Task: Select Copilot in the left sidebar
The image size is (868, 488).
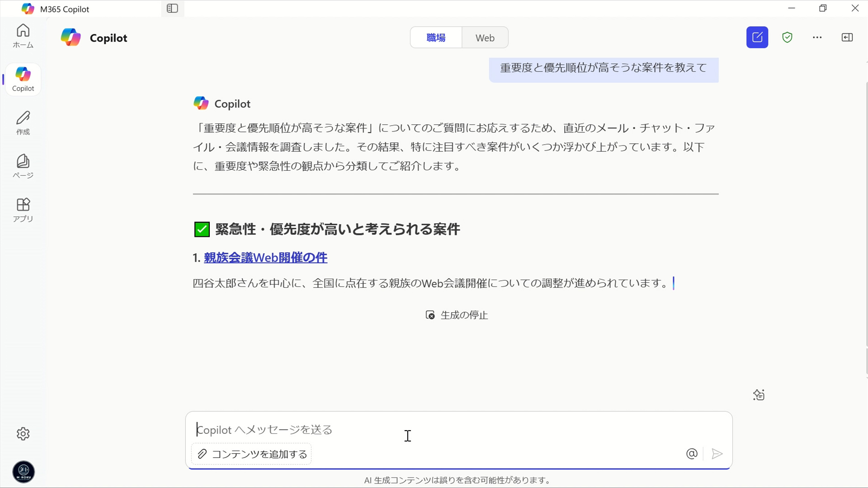Action: (x=23, y=80)
